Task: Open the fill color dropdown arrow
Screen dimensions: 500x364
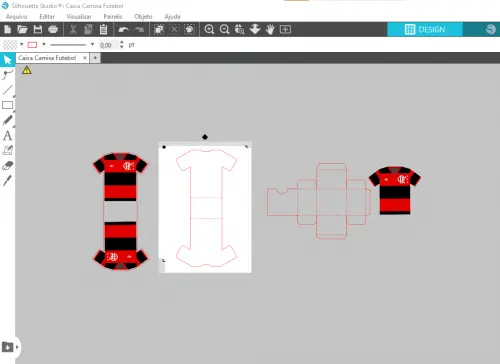Action: coord(22,44)
